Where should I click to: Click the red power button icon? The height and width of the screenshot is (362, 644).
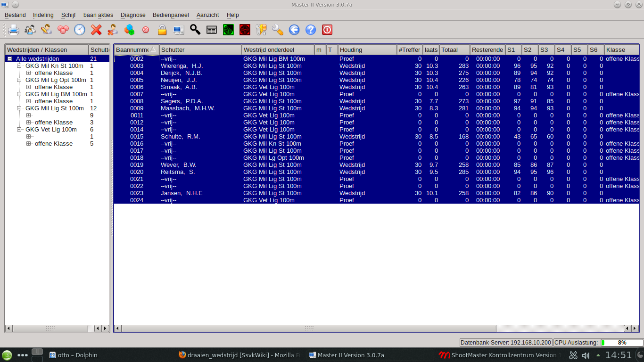[x=327, y=30]
